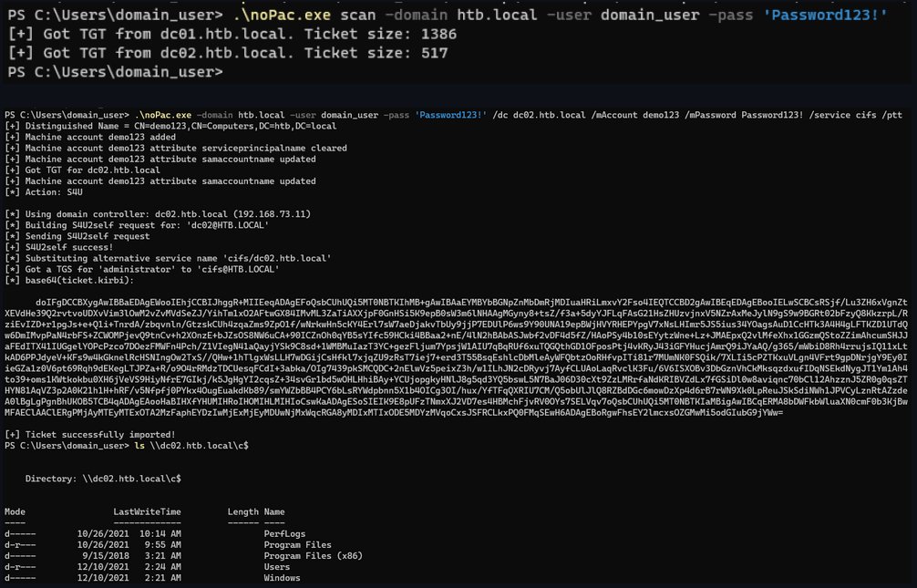Select 'Got TGT for dc02.htb.local' line
This screenshot has height=588, width=917.
82,170
